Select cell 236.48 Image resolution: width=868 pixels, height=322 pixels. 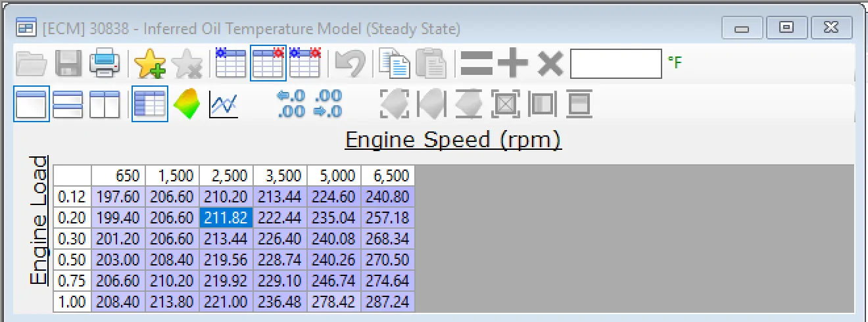pos(280,302)
